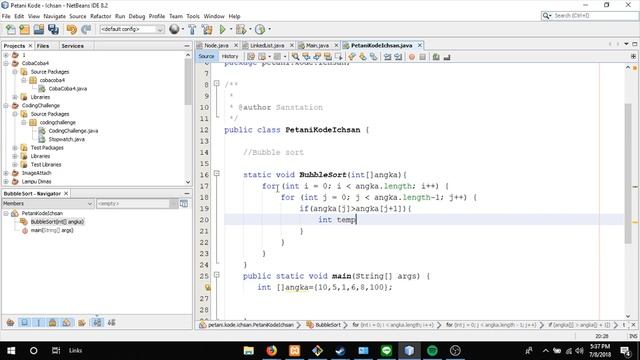Click the Start Macro Recording red icon
The width and height of the screenshot is (640, 360).
[x=412, y=57]
